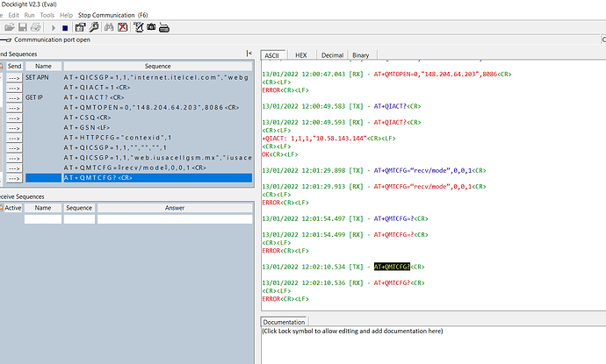Viewport: 606px width, 364px height.
Task: Select the Binary view tab
Action: 361,54
